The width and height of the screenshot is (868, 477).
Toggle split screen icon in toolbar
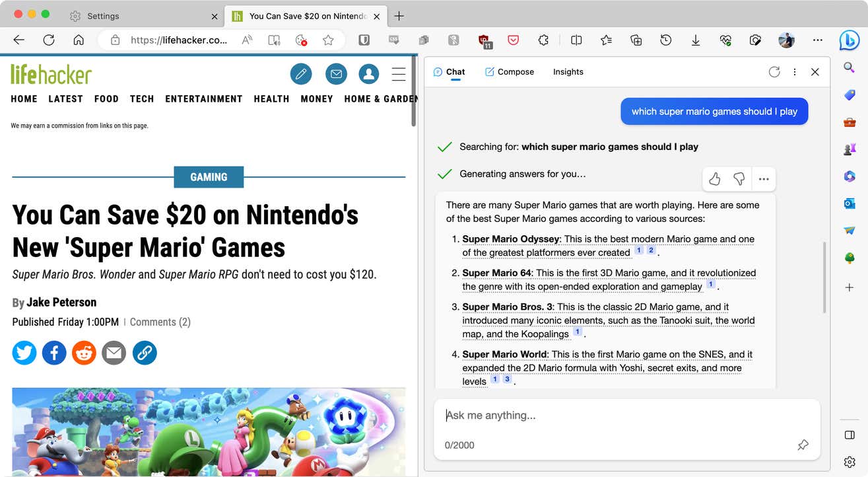click(x=576, y=40)
